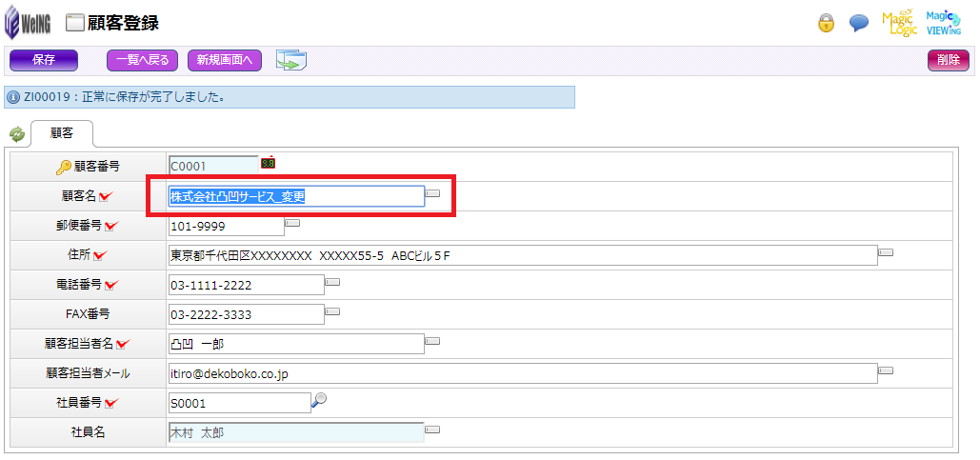Launch Magic Logic
The image size is (980, 460).
[899, 23]
